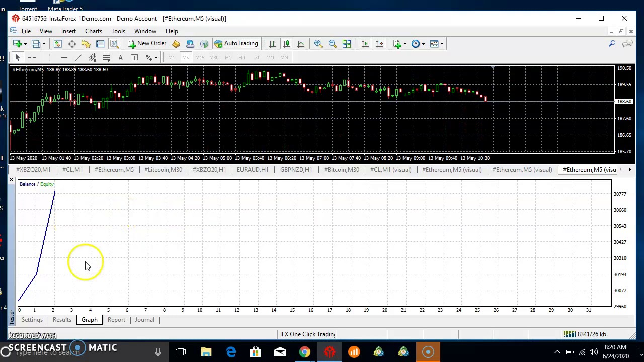This screenshot has width=644, height=362.
Task: Switch to the #Litecoin,M30 chart tab
Action: [x=163, y=170]
